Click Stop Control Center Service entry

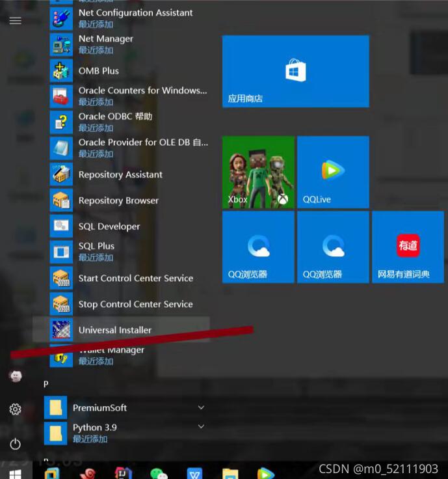[135, 304]
